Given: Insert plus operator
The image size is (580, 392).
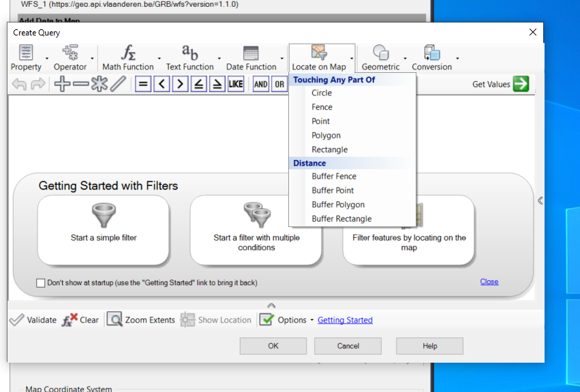Looking at the screenshot, I should pyautogui.click(x=62, y=84).
